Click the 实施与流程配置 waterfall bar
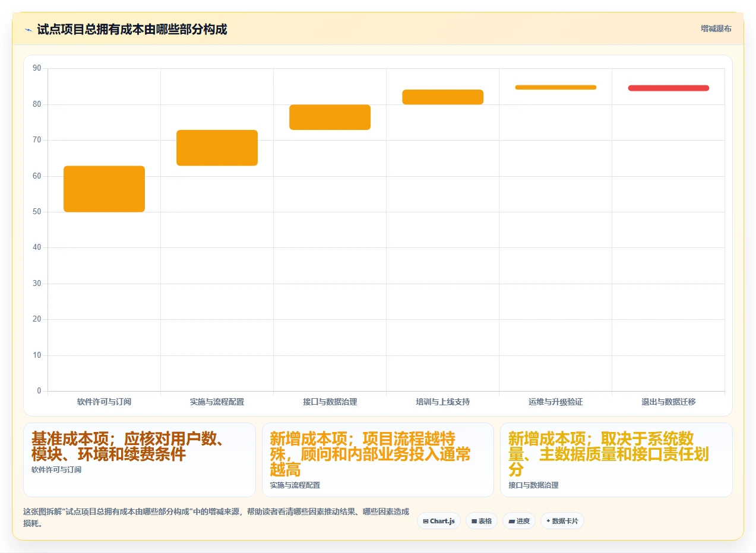This screenshot has width=756, height=553. click(217, 148)
